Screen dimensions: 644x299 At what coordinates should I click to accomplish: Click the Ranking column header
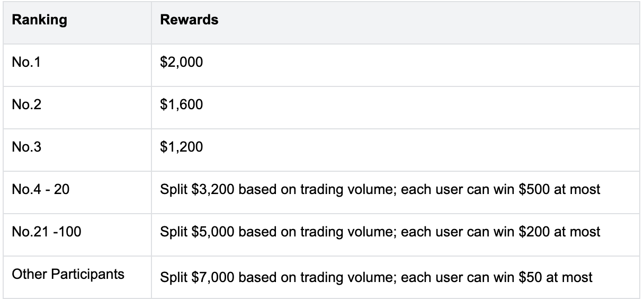[x=39, y=20]
